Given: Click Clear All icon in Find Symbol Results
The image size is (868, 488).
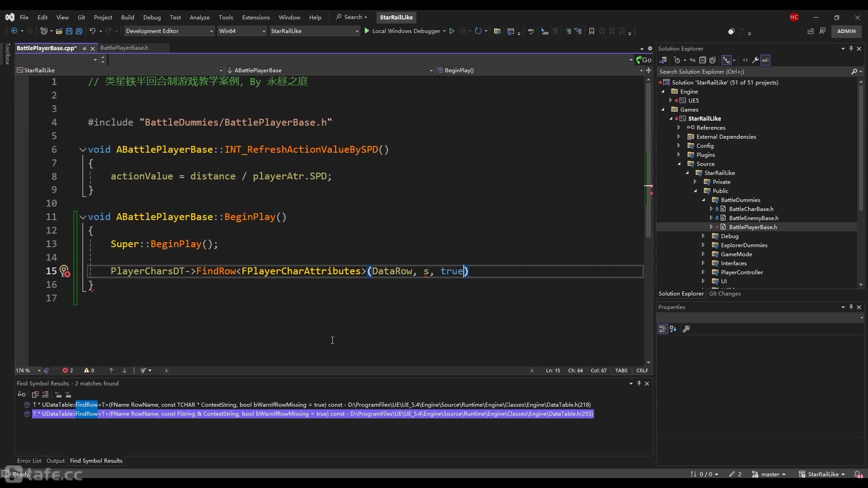Looking at the screenshot, I should pyautogui.click(x=45, y=394).
